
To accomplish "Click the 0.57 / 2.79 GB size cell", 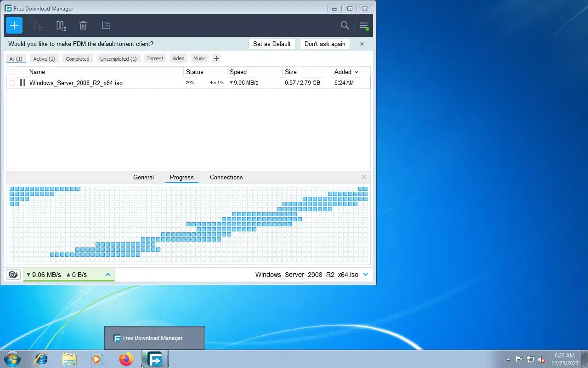I will coord(302,83).
